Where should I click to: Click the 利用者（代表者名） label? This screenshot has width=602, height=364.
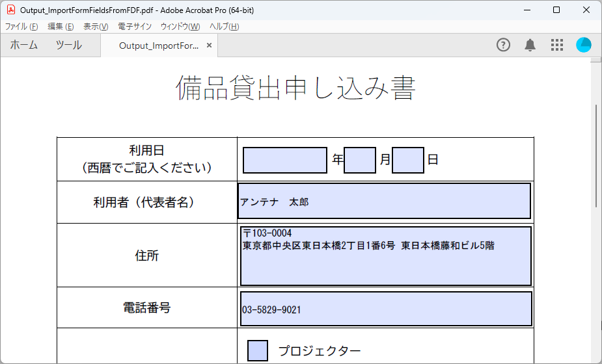click(146, 202)
